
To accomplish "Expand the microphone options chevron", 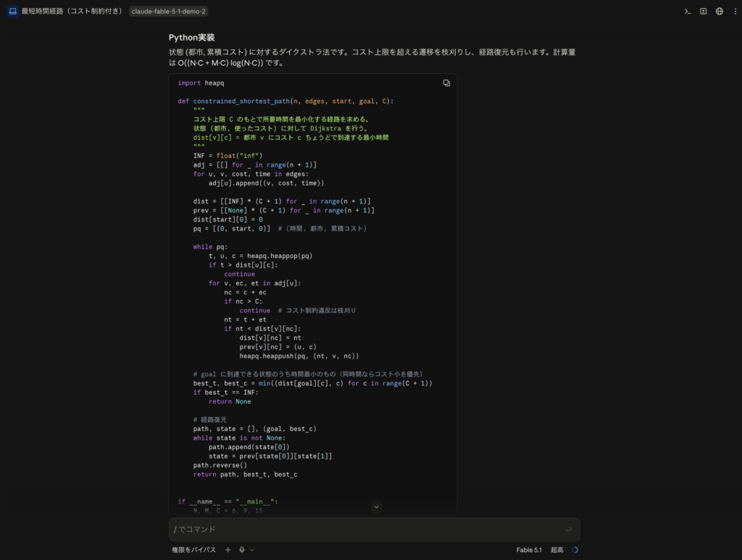I will (x=252, y=550).
